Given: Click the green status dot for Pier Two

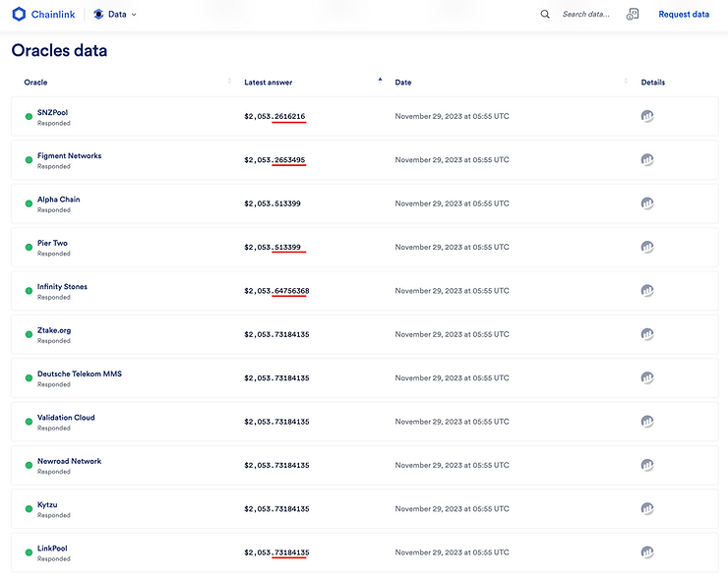Looking at the screenshot, I should coord(29,247).
